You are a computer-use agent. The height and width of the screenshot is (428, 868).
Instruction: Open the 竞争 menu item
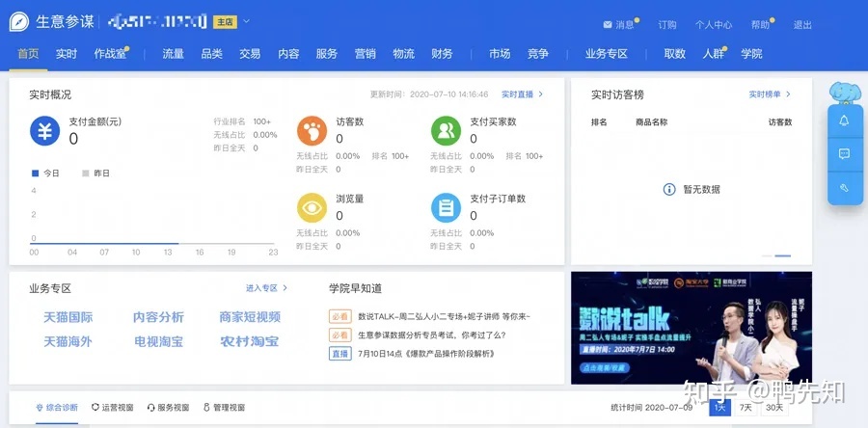(x=538, y=54)
